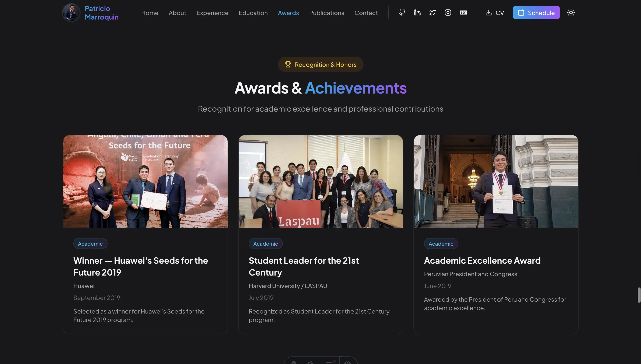Select Winner — Huawei's Seeds for the Future title

point(140,266)
